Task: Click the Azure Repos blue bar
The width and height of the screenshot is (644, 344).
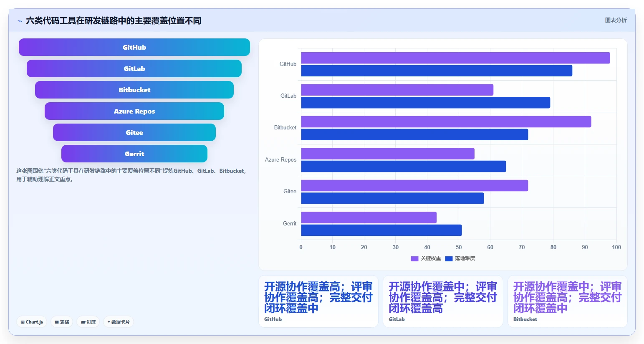Action: (403, 166)
